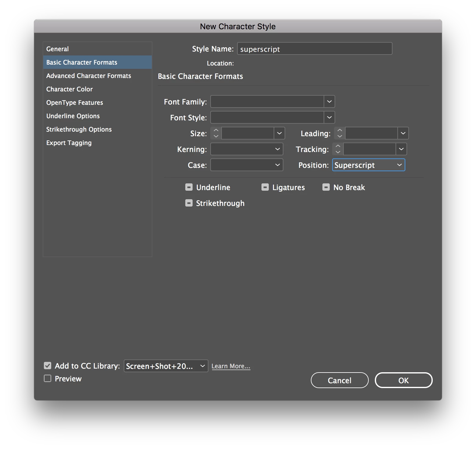The image size is (476, 449).
Task: Toggle the No Break checkbox
Action: (x=326, y=187)
